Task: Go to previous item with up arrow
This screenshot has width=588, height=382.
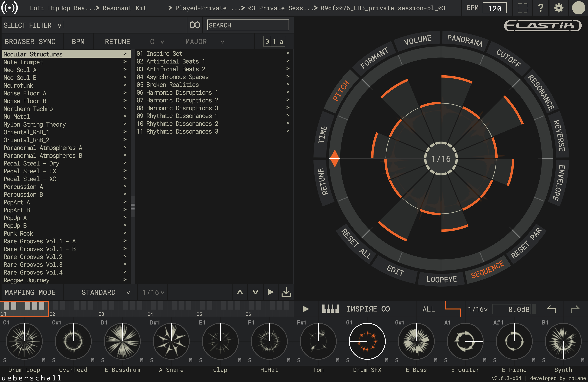Action: coord(240,292)
